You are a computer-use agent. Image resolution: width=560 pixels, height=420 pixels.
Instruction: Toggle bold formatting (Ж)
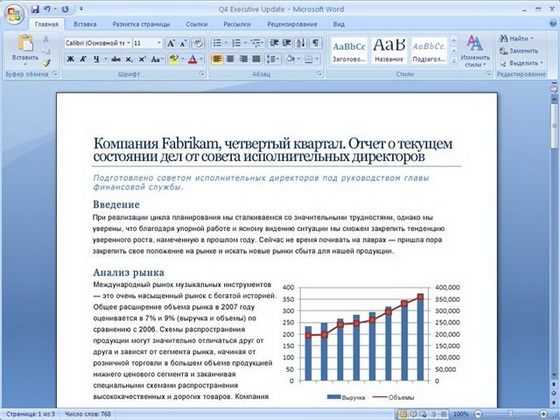[71, 59]
